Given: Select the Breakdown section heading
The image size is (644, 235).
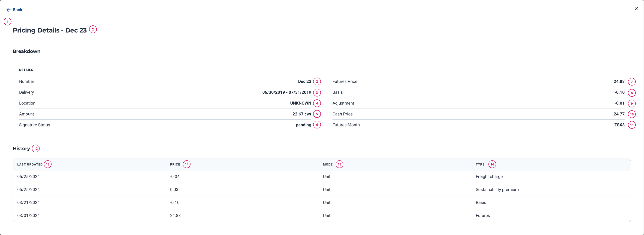Looking at the screenshot, I should pyautogui.click(x=27, y=51).
